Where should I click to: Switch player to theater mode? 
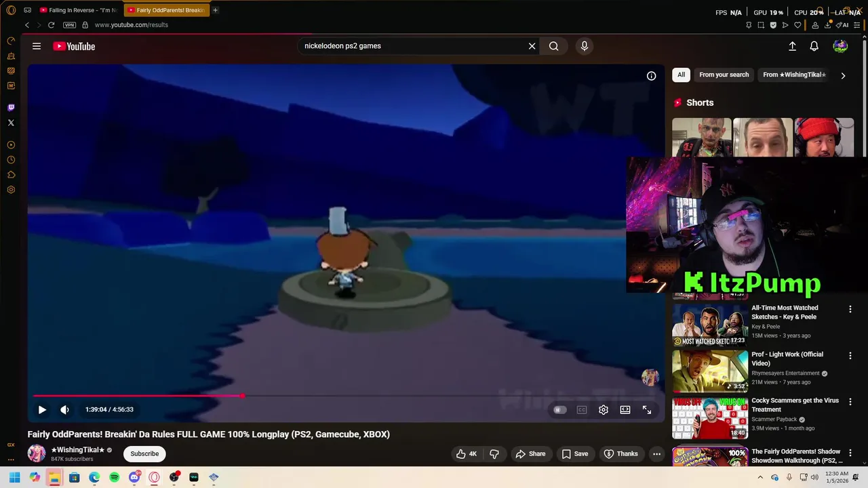[x=625, y=409]
